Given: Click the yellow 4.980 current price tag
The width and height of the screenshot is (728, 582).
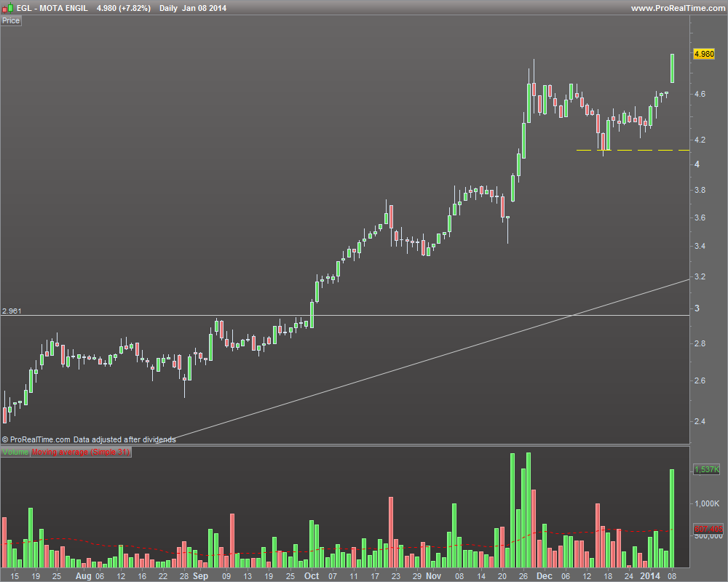Looking at the screenshot, I should pyautogui.click(x=704, y=54).
